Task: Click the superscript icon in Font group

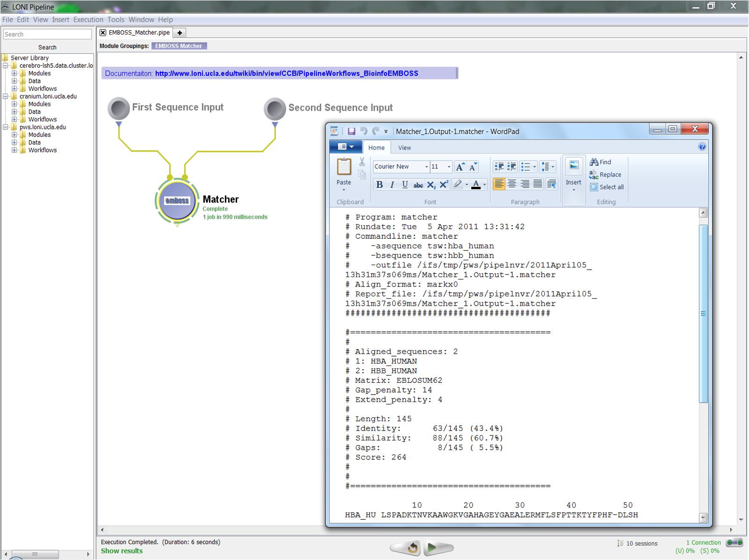Action: pyautogui.click(x=444, y=185)
